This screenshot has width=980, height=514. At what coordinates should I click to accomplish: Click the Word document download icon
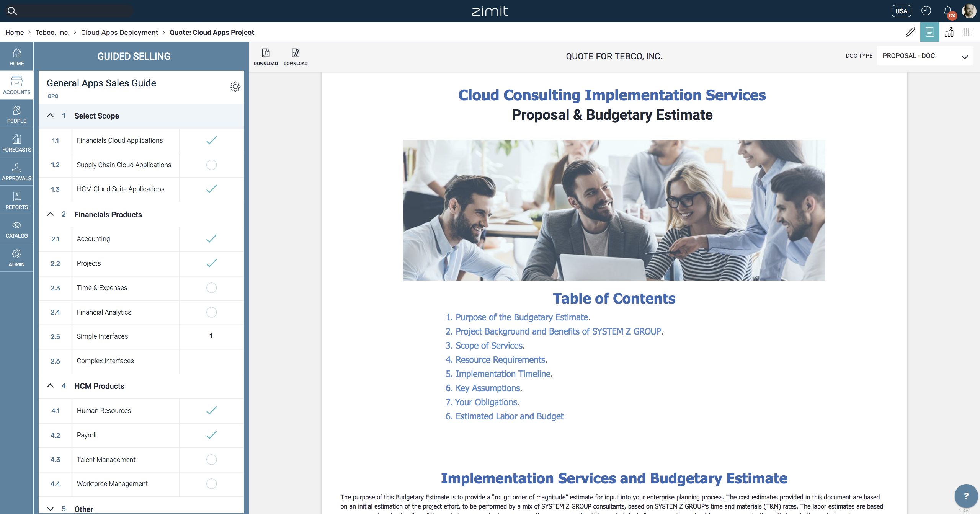[296, 53]
